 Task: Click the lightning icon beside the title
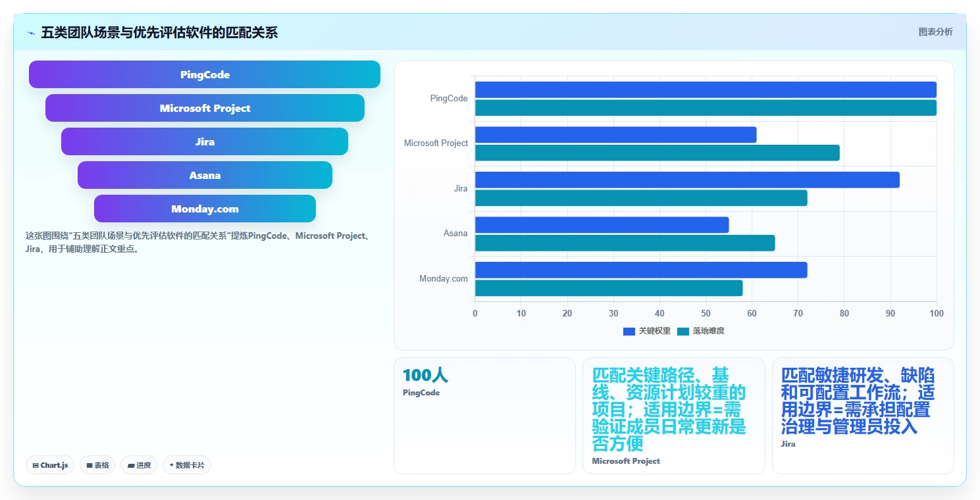31,33
